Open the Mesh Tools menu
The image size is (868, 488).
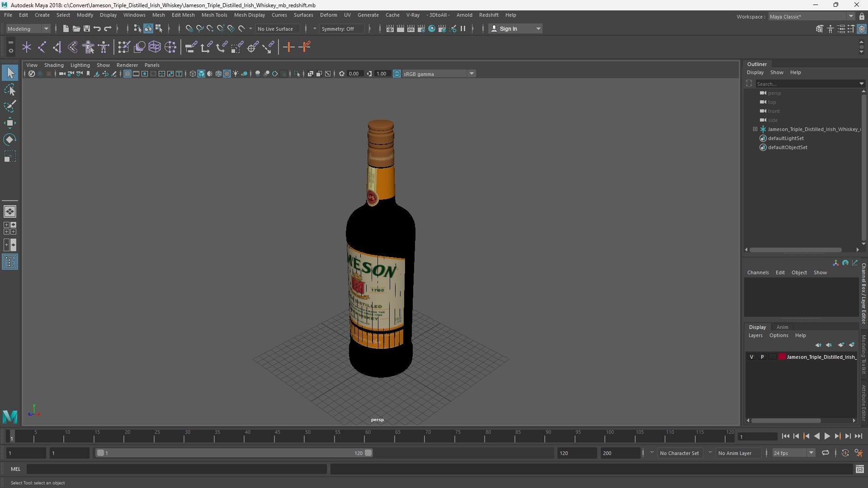coord(214,15)
